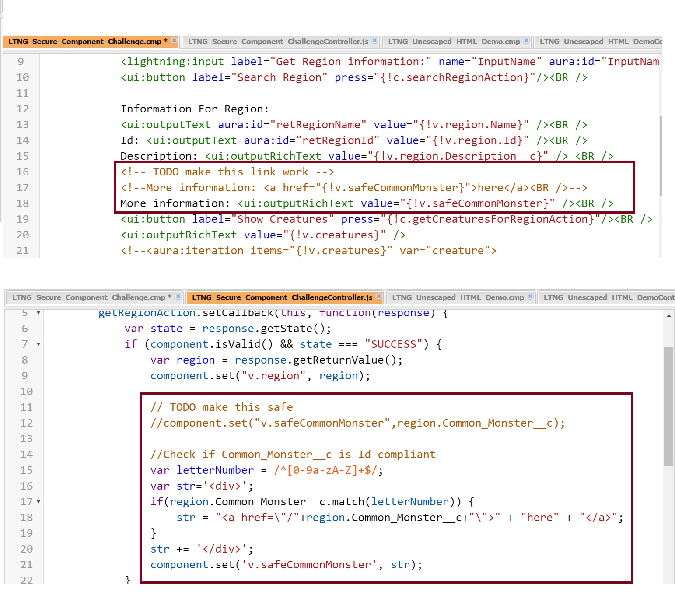This screenshot has width=675, height=616.
Task: Close LTNG_Unescaped_HTML_Demo.cmp tab in bottom editor
Action: pos(530,297)
